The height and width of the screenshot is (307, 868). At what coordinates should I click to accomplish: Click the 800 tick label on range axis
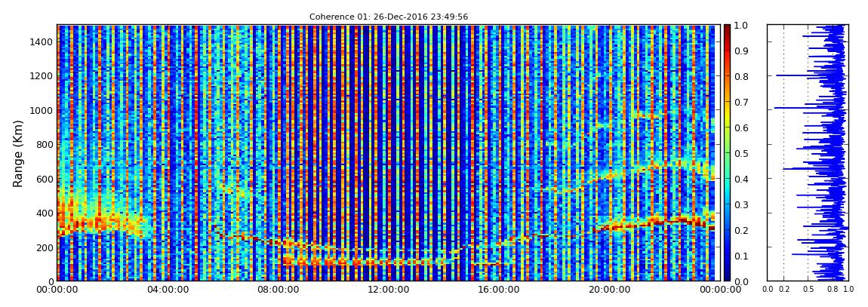45,144
